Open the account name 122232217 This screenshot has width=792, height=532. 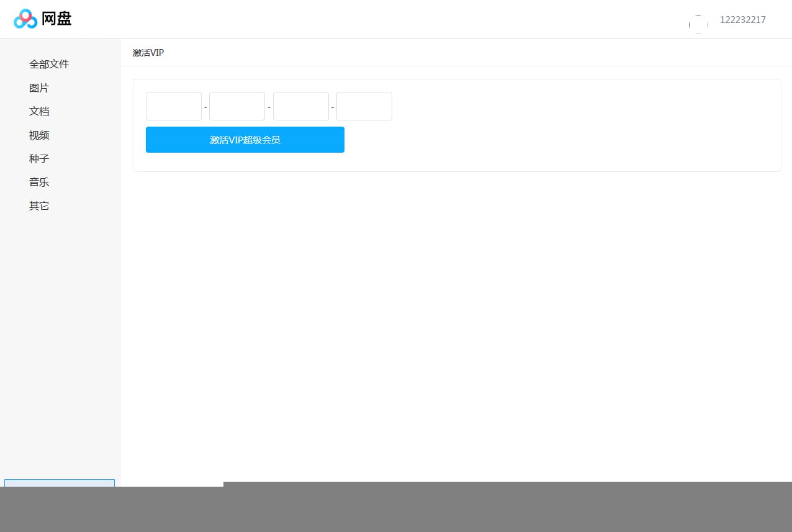[742, 20]
